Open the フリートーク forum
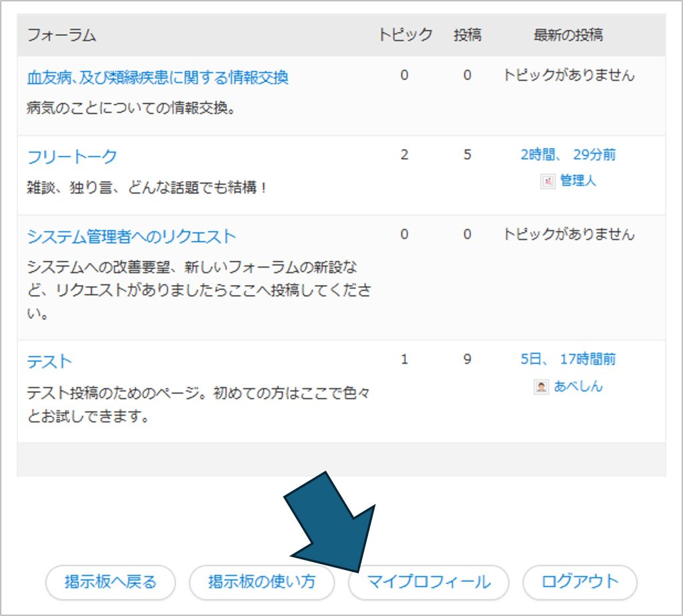Viewport: 683px width, 616px height. [72, 157]
